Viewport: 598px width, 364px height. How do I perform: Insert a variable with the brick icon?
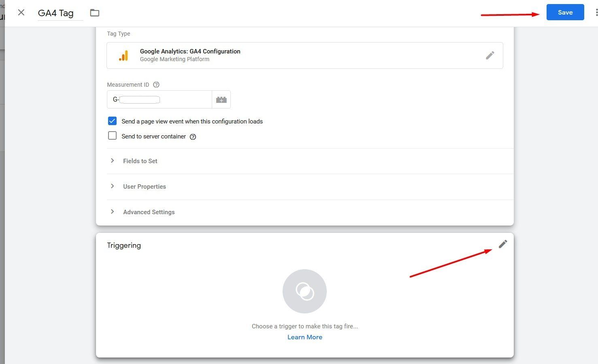(221, 100)
